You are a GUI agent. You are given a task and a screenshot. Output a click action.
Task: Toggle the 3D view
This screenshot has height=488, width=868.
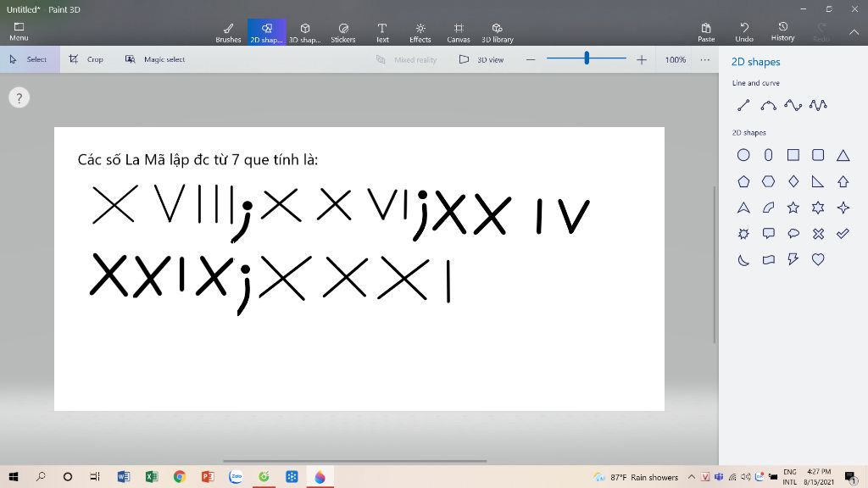481,59
